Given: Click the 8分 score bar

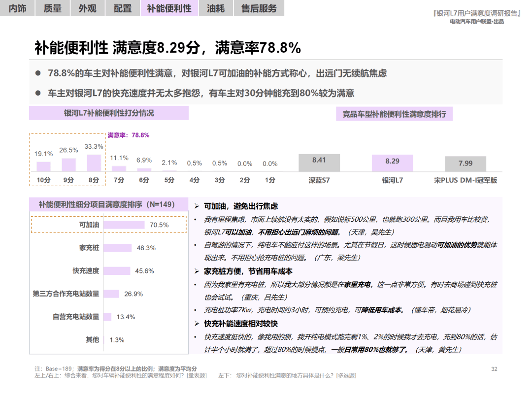Looking at the screenshot, I should pos(94,163).
